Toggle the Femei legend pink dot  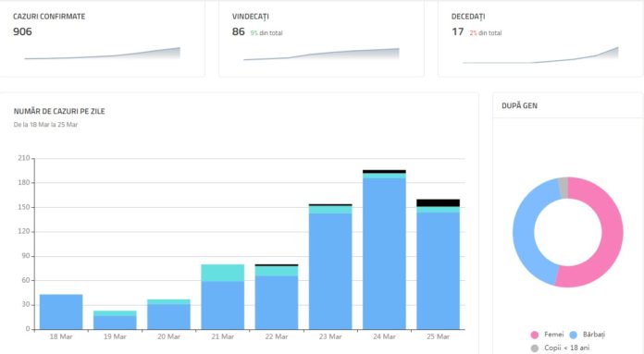(534, 335)
